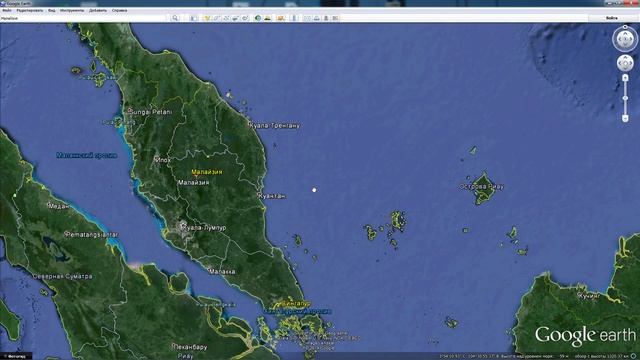
Task: Open view in Google Maps icon
Action: 335,18
